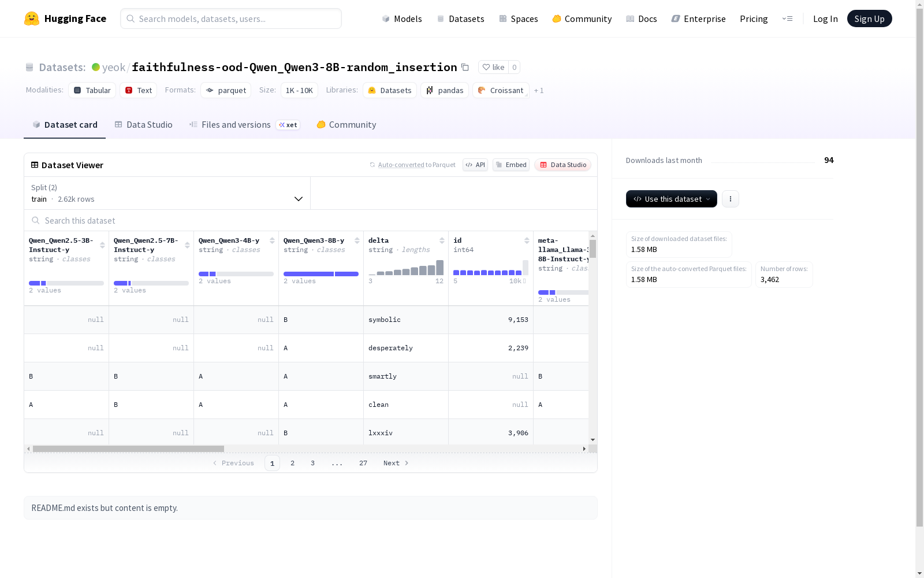Sort the delta column
Viewport: 924px width, 578px height.
(442, 240)
